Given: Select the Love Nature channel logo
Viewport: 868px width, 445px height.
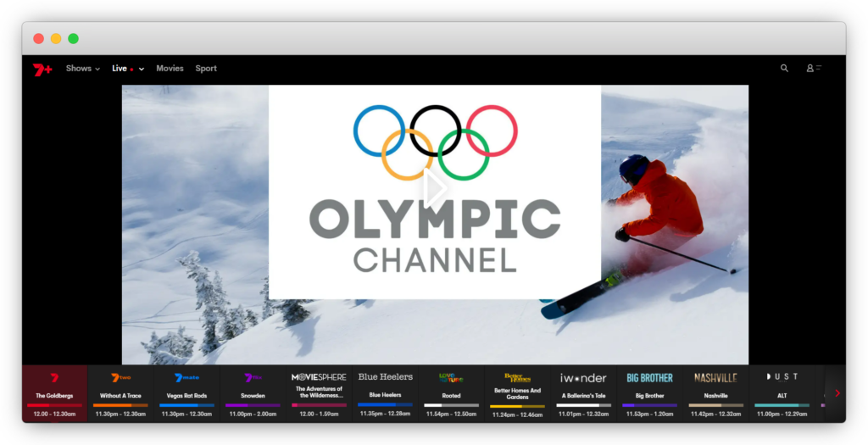Looking at the screenshot, I should 451,377.
